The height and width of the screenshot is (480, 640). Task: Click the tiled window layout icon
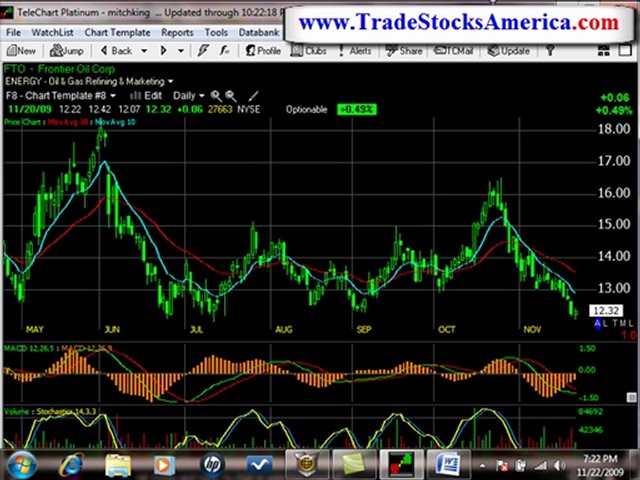pos(604,51)
